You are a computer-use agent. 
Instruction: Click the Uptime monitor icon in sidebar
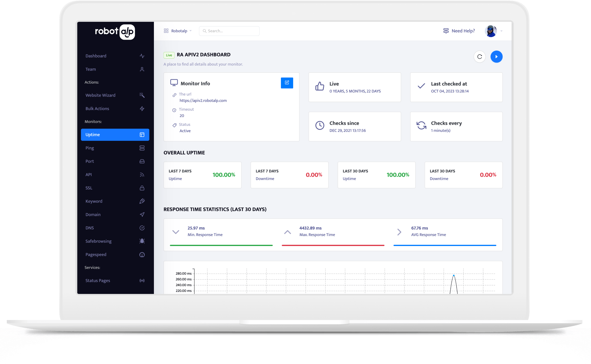pyautogui.click(x=142, y=134)
